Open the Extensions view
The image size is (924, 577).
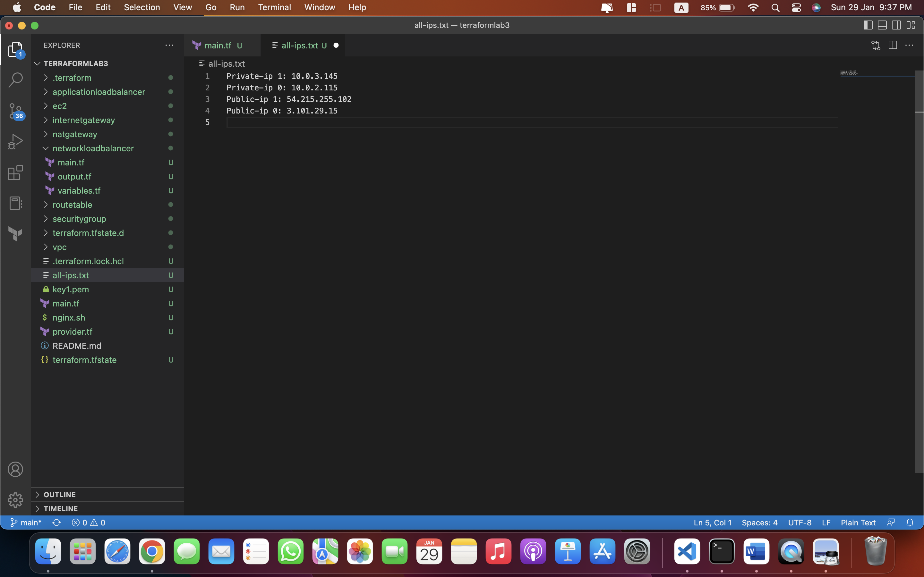click(16, 172)
